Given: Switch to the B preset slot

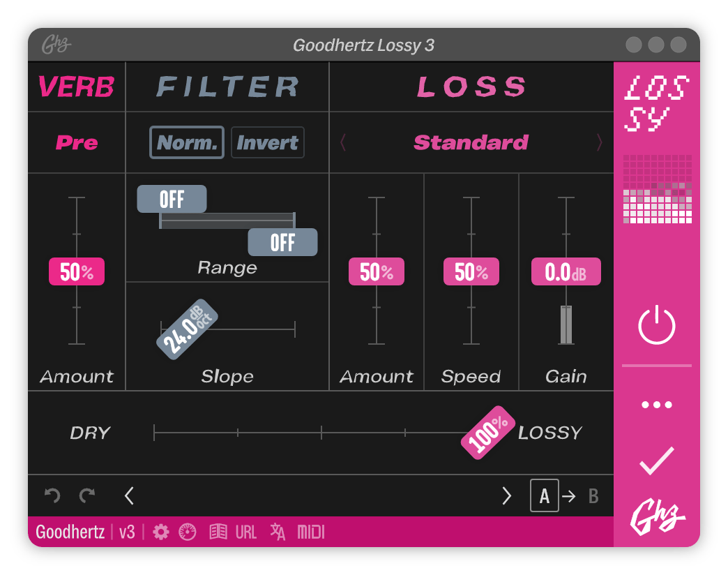Looking at the screenshot, I should 593,496.
